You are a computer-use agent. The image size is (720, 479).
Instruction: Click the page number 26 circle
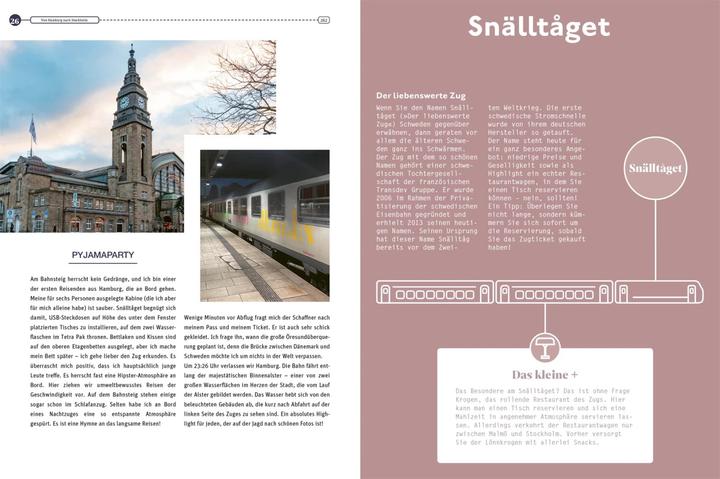[x=15, y=20]
